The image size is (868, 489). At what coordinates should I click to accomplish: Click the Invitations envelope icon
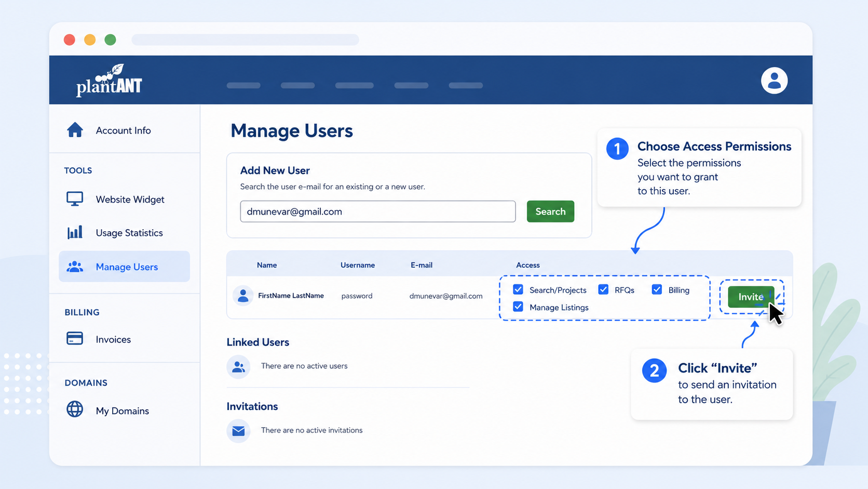click(x=238, y=431)
